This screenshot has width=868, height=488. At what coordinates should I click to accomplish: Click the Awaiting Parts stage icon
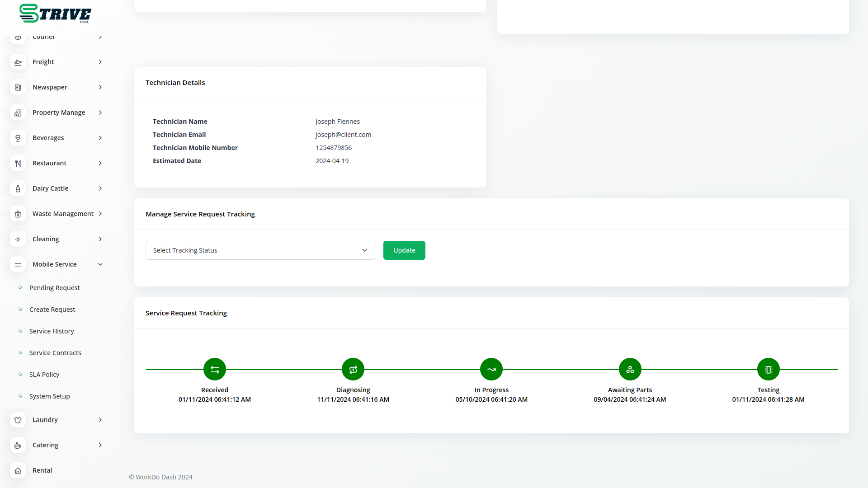point(630,370)
